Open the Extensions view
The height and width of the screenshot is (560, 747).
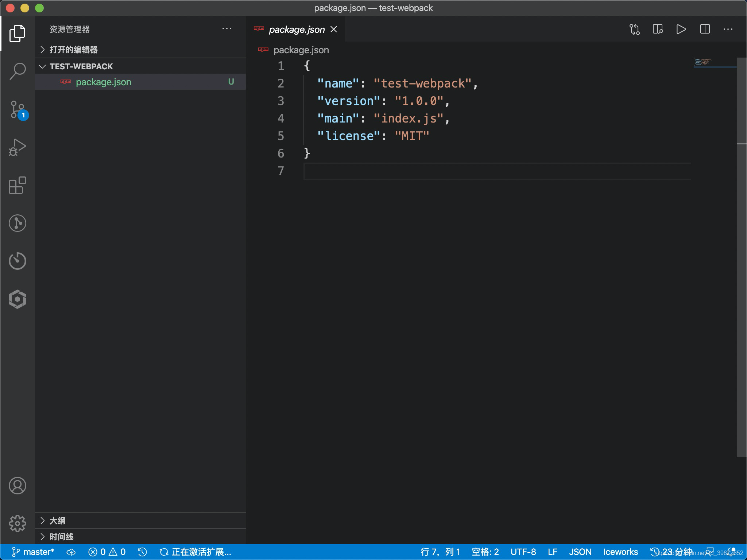pyautogui.click(x=17, y=185)
